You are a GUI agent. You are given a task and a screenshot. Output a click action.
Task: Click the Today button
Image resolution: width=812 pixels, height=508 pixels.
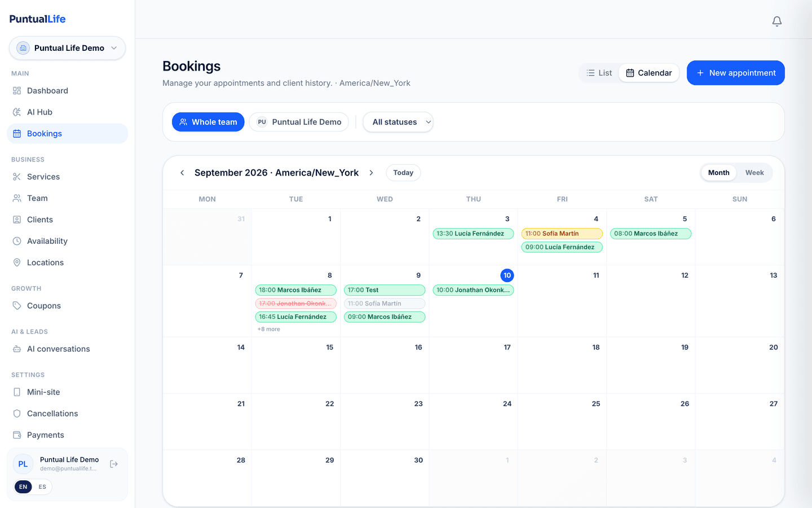pyautogui.click(x=403, y=173)
